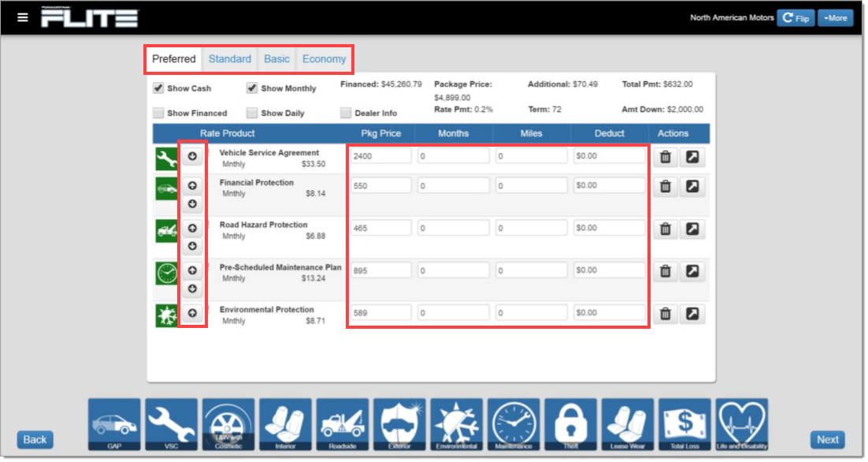Edit Environmental Protection Deduct field
Image resolution: width=868 pixels, height=462 pixels.
610,312
